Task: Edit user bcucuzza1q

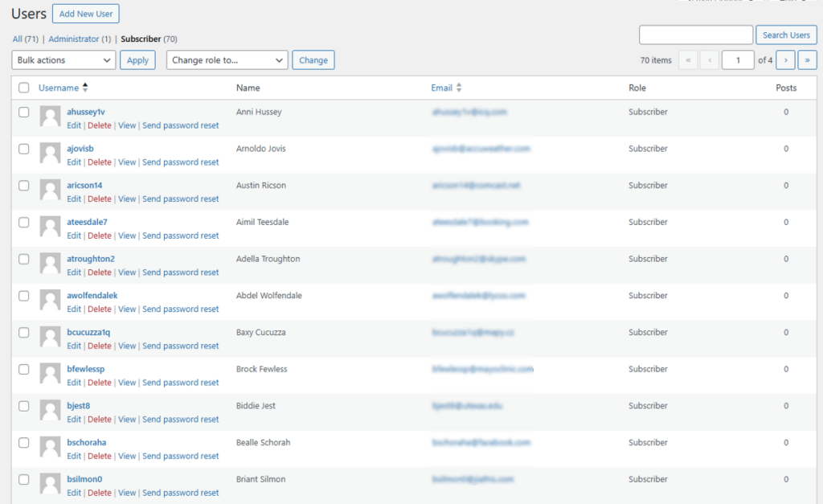Action: (x=74, y=346)
